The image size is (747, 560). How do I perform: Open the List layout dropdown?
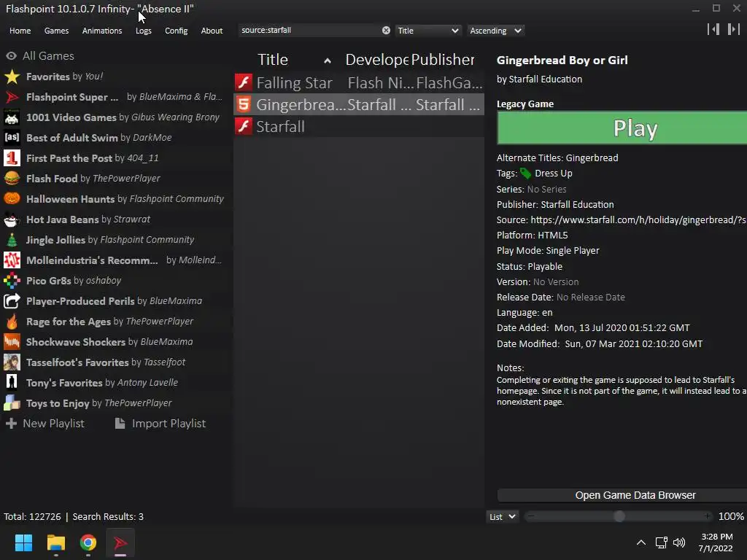(502, 517)
